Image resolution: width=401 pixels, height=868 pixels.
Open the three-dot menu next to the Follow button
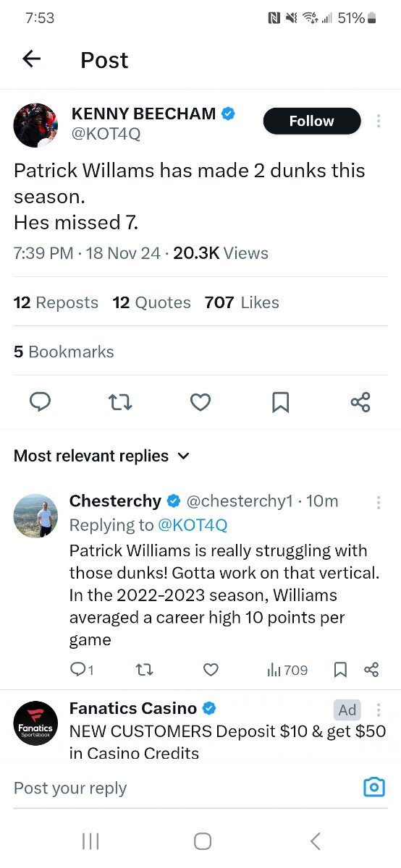(379, 122)
